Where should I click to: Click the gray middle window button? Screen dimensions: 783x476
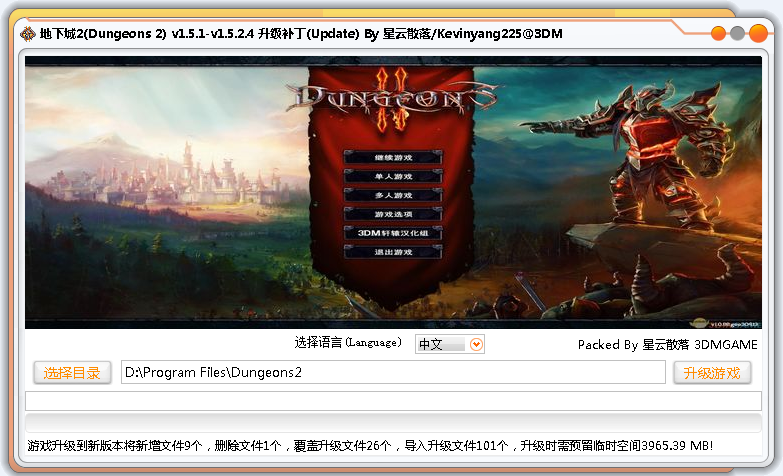(737, 33)
